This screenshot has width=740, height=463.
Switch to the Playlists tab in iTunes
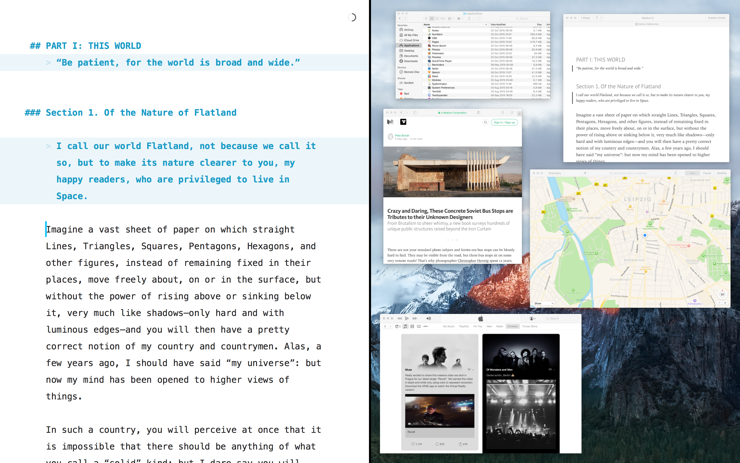coord(464,326)
